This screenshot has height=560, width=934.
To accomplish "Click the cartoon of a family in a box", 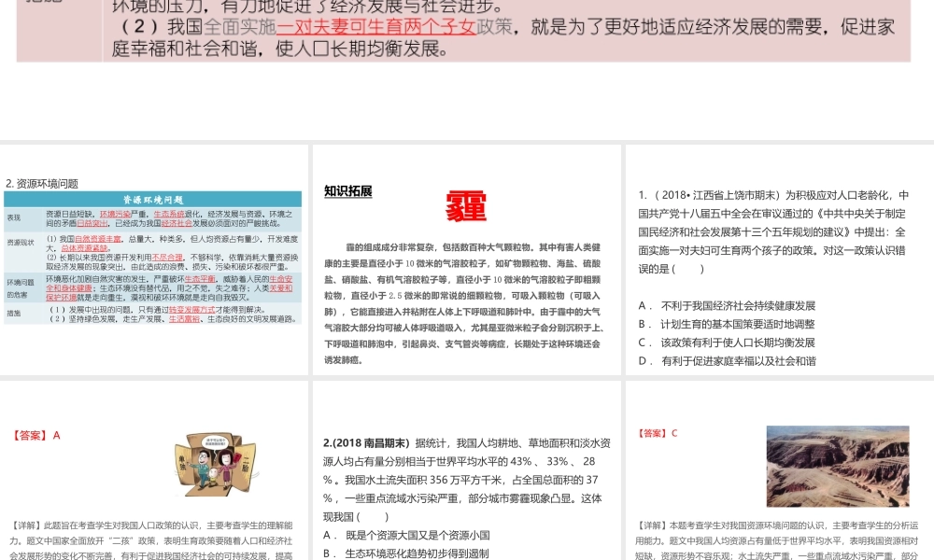I will point(217,465).
